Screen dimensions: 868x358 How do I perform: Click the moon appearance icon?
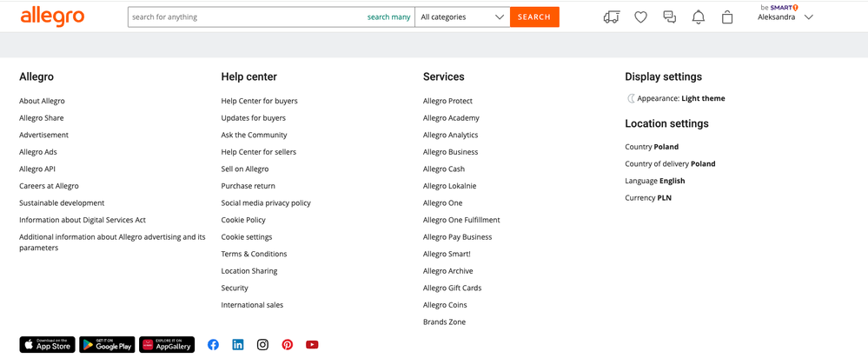[x=631, y=98]
